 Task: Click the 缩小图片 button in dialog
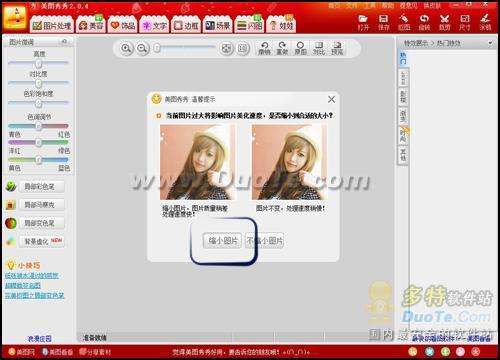point(223,240)
